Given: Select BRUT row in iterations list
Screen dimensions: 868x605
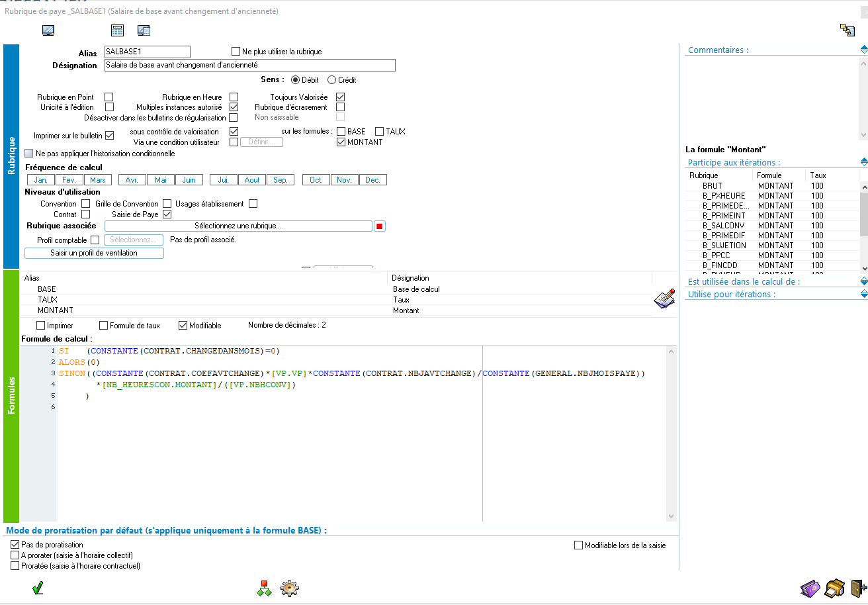Looking at the screenshot, I should coord(772,186).
